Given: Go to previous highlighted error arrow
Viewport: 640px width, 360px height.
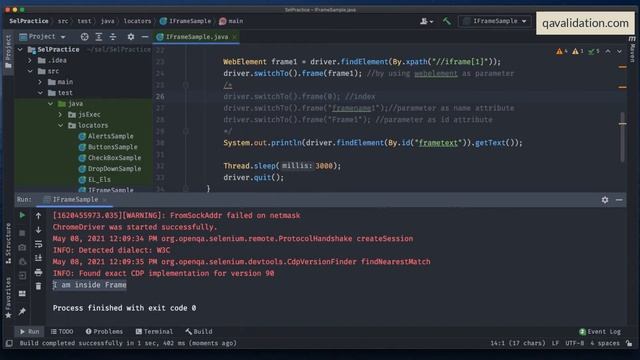Looking at the screenshot, I should 608,51.
